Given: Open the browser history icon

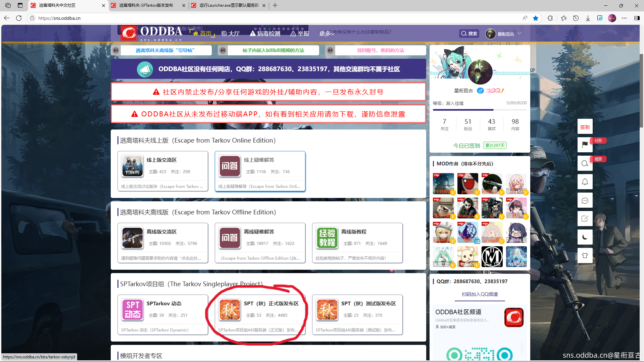Looking at the screenshot, I should coord(576,18).
